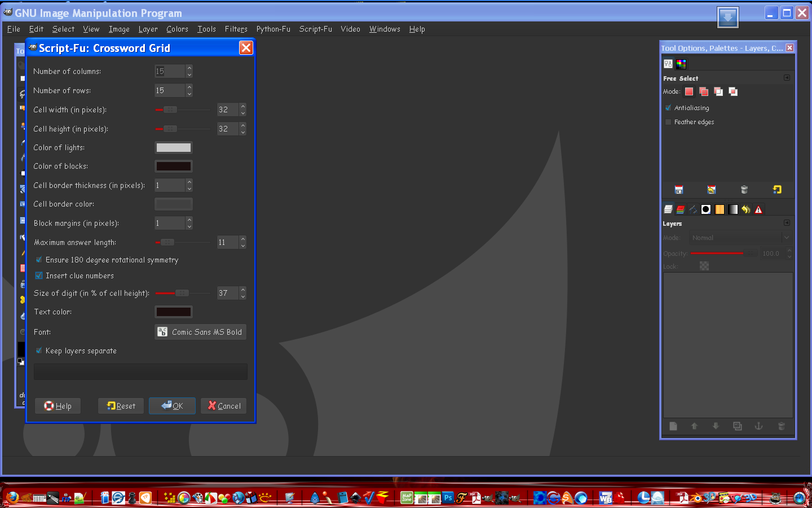Open the Tools menu
Viewport: 812px width, 508px height.
pyautogui.click(x=206, y=29)
